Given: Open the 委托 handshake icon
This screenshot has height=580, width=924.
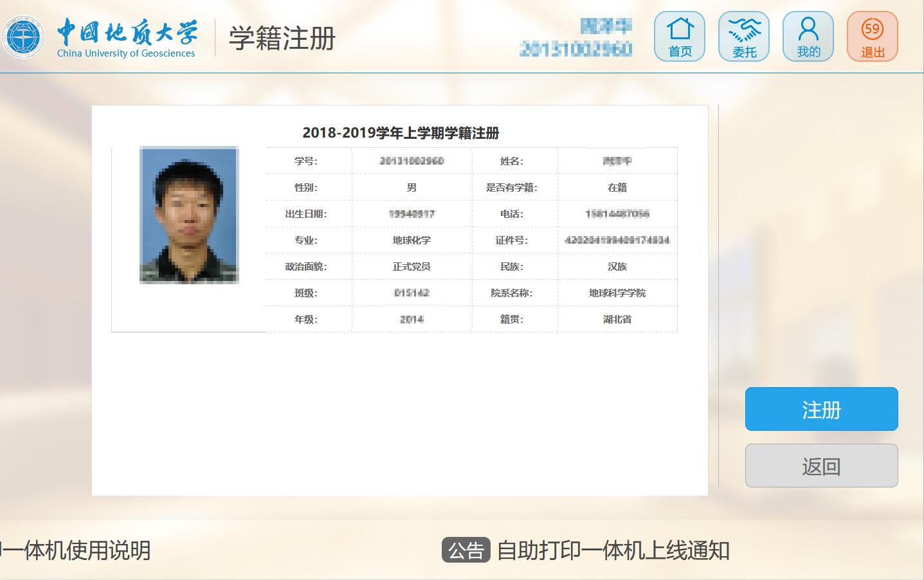Looking at the screenshot, I should tap(744, 37).
